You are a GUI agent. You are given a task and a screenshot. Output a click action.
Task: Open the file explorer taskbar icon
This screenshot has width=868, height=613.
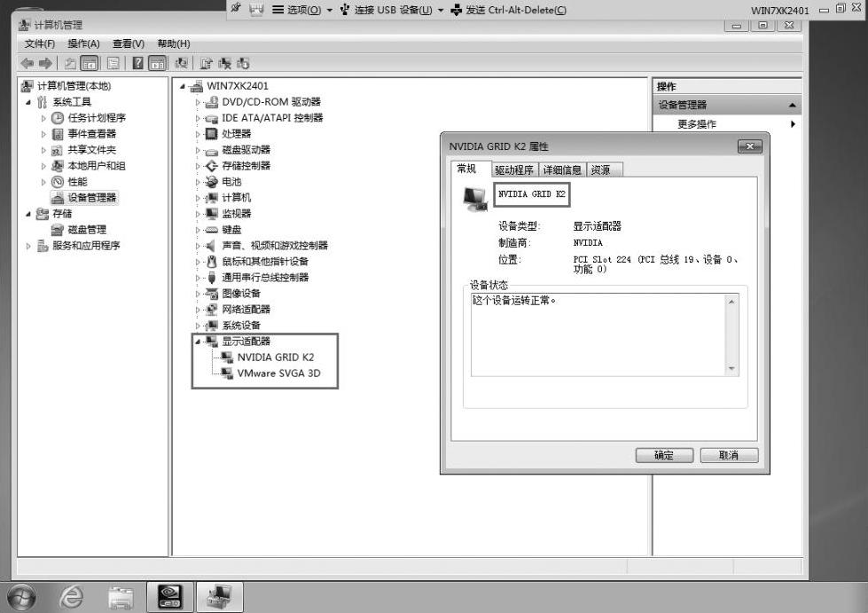(121, 598)
